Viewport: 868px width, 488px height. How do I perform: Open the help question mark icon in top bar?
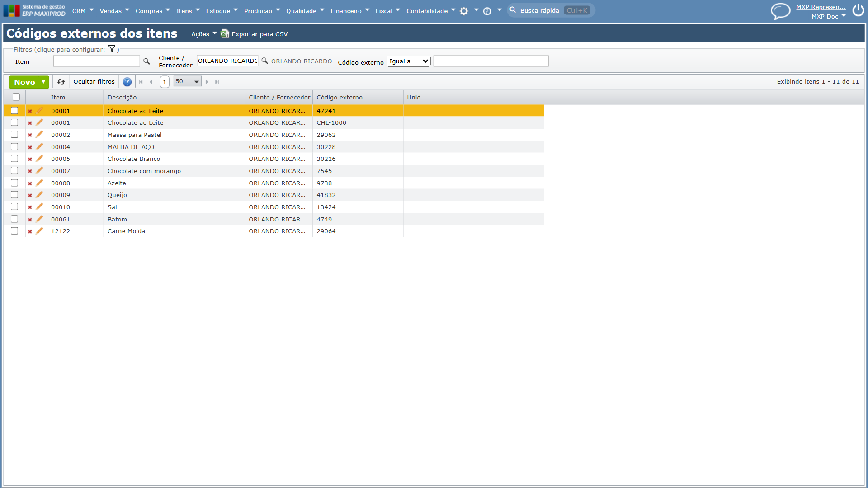click(x=487, y=11)
